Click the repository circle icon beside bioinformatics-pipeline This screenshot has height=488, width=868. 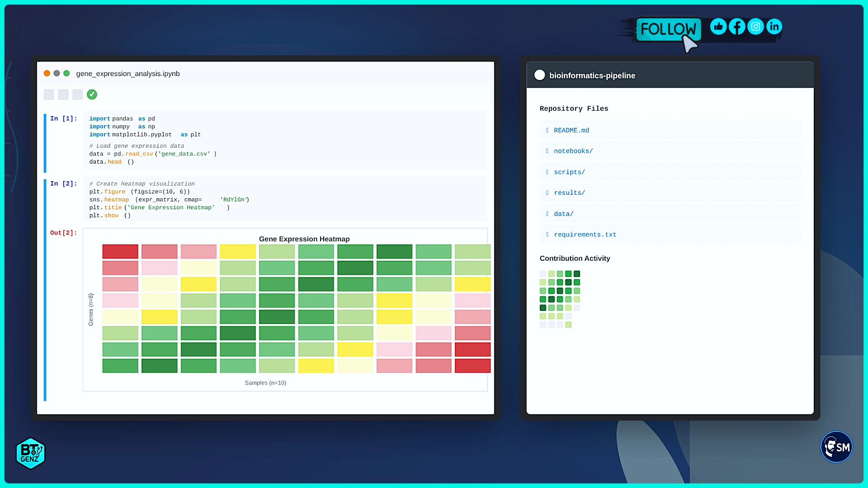coord(539,75)
